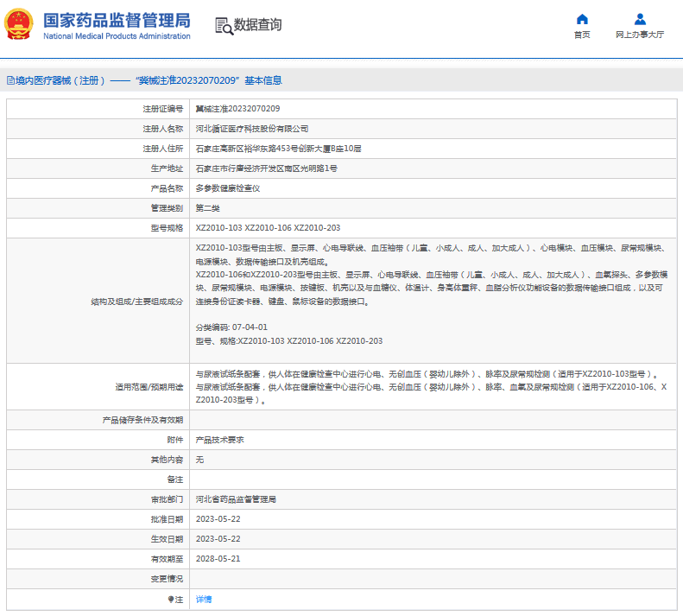683x616 pixels.
Task: Select product name 多参数健康检查仪
Action: [228, 188]
